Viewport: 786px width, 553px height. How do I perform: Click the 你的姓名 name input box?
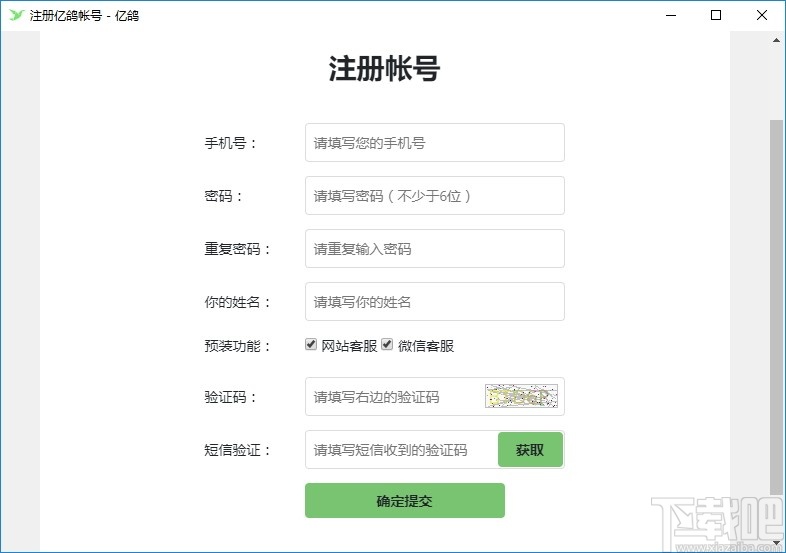434,302
